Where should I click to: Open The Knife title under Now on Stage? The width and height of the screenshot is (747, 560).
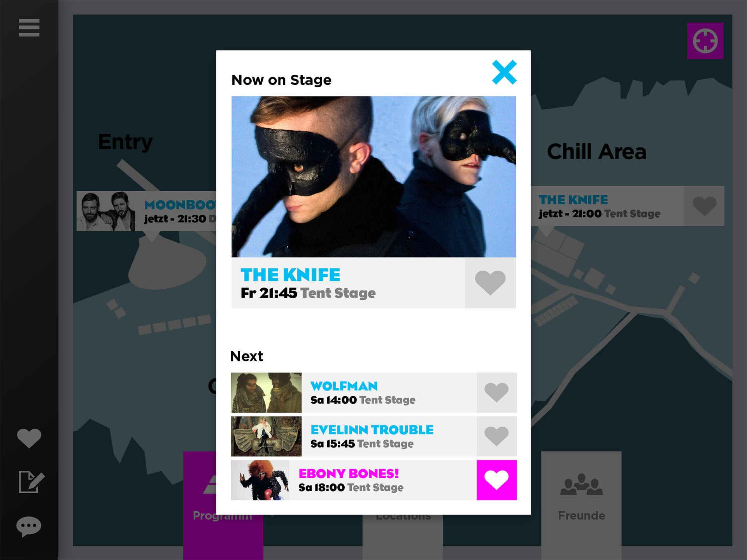pos(290,275)
